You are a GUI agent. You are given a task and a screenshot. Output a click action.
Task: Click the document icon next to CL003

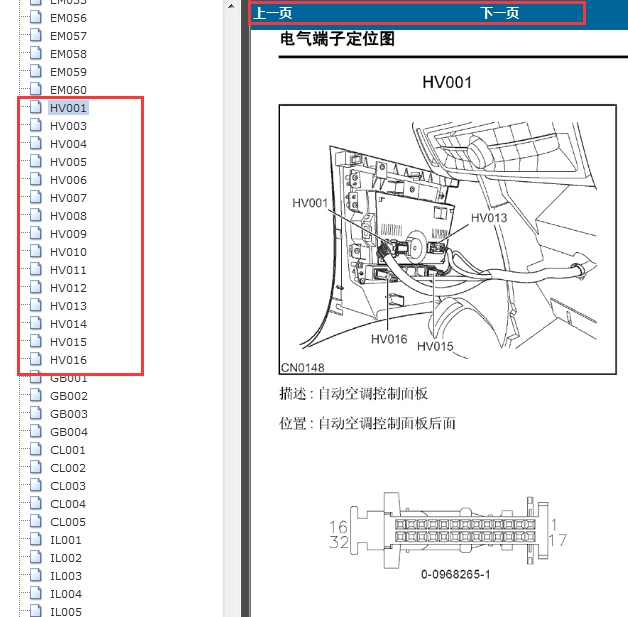(36, 485)
